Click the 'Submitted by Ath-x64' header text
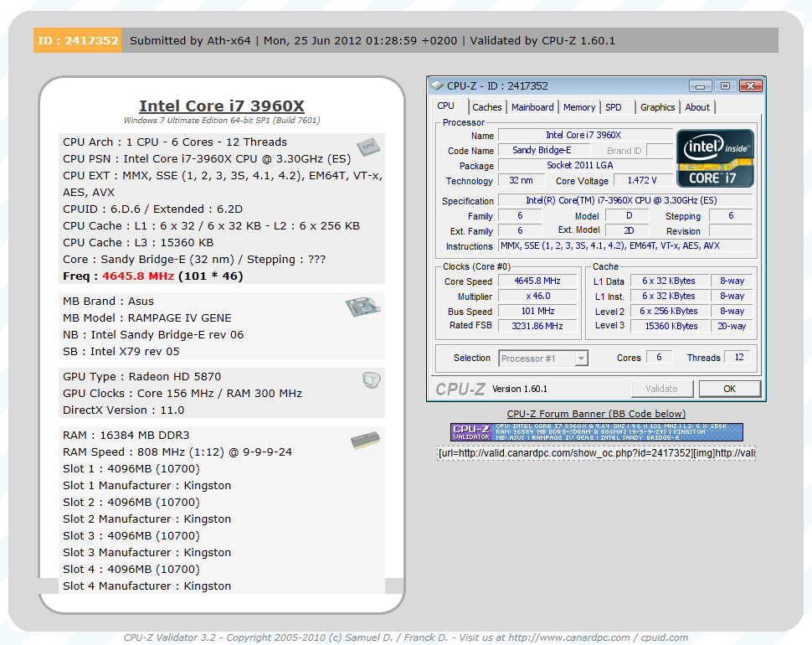 (190, 40)
